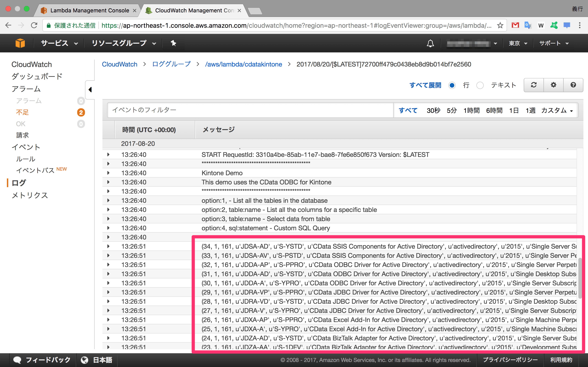The width and height of the screenshot is (588, 367).
Task: Collapse the CloudWatch sidebar panel
Action: coord(90,89)
